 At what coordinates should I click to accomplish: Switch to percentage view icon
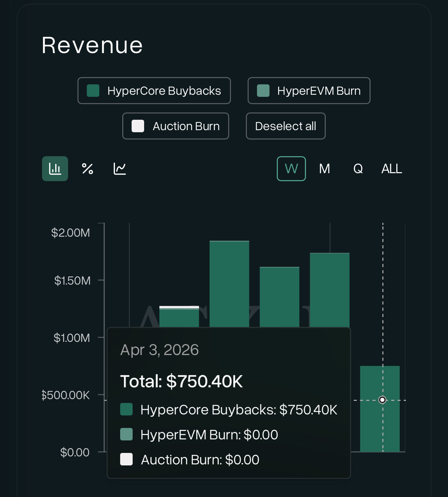click(87, 169)
